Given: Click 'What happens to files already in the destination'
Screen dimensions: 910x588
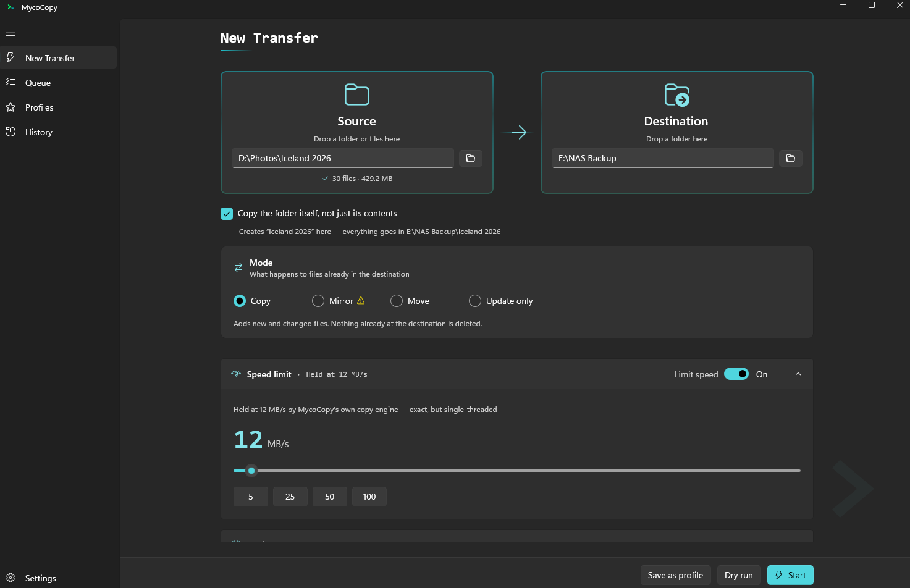Looking at the screenshot, I should tap(329, 274).
